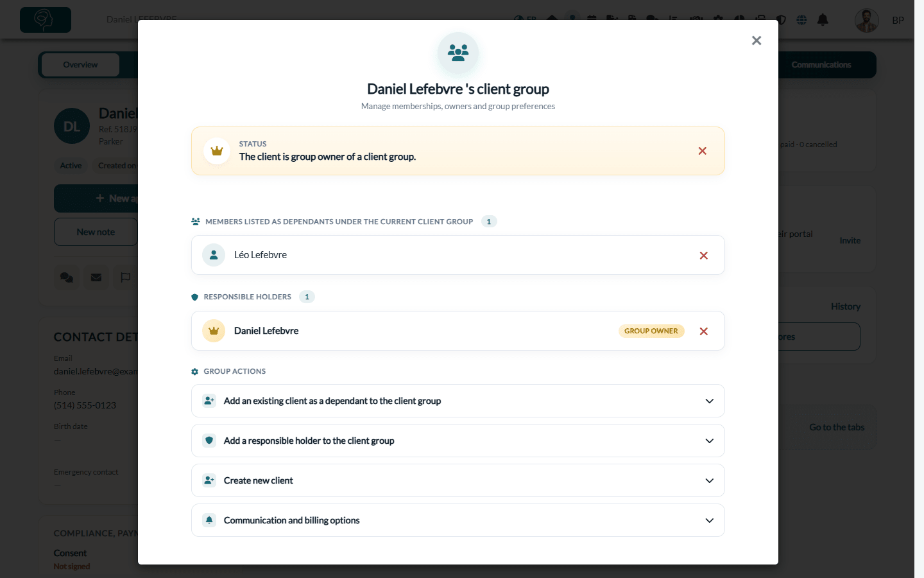The image size is (924, 578).
Task: Click the crown icon beside Daniel Lefebvre
Action: click(x=214, y=331)
